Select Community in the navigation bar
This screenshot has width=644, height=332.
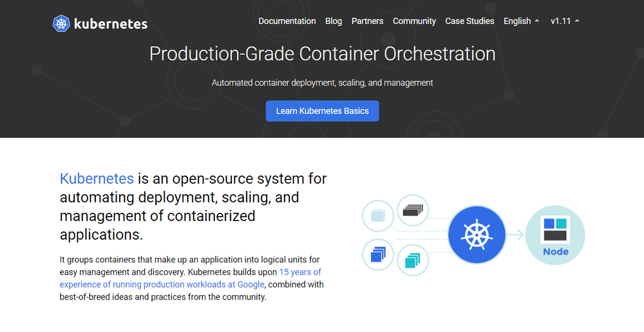click(414, 21)
